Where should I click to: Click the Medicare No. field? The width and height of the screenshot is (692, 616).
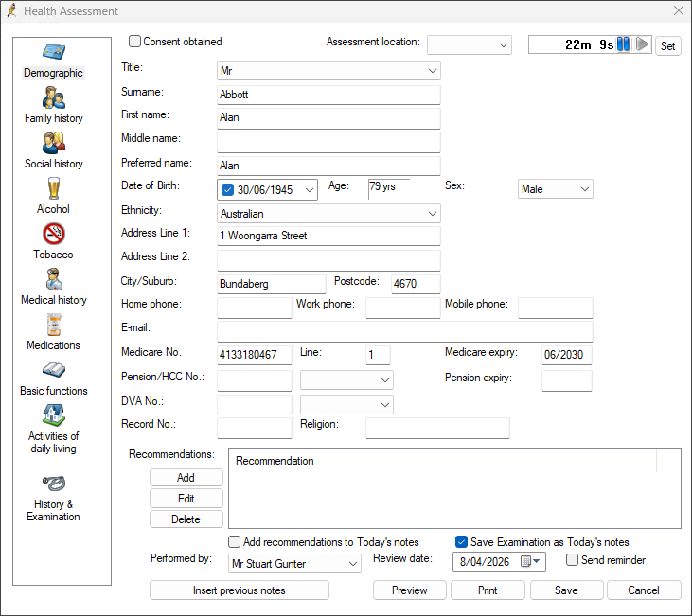[x=255, y=355]
